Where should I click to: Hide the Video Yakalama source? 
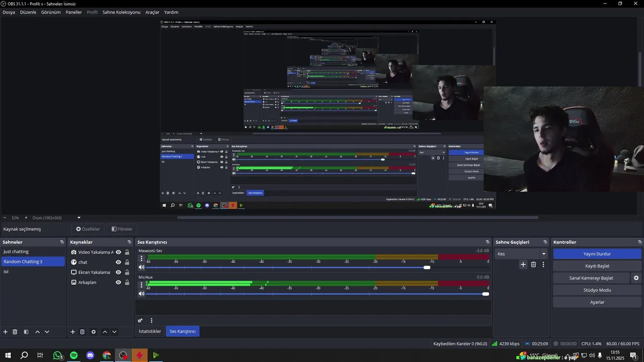(118, 252)
